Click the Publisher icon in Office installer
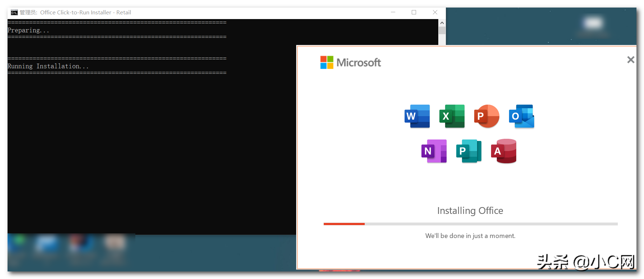Viewport: 644px width, 279px height. tap(469, 151)
